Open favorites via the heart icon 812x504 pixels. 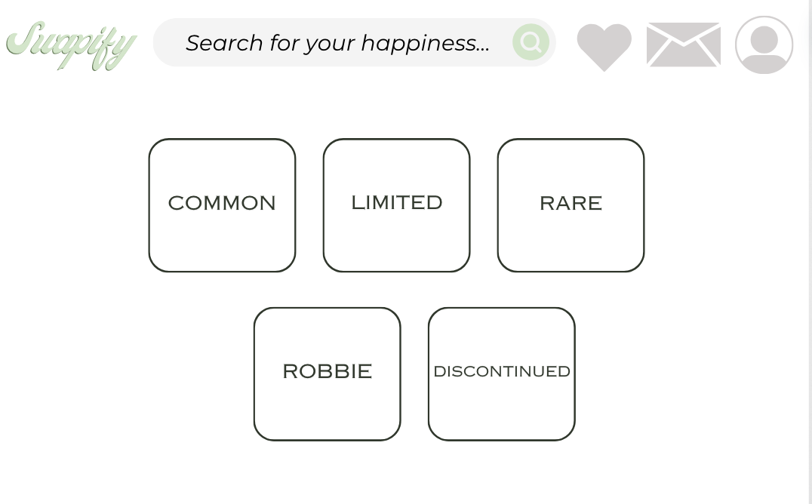tap(604, 47)
